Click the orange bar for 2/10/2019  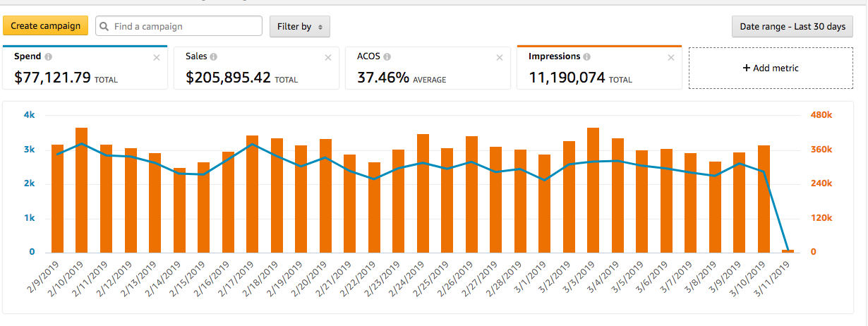82,190
